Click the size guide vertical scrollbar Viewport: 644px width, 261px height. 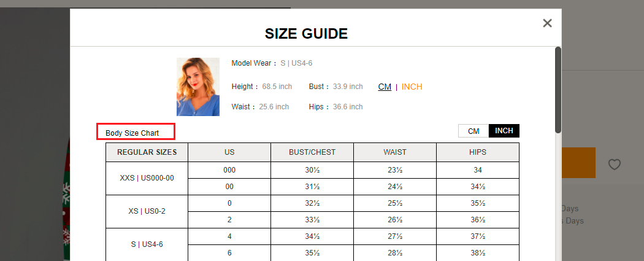(x=558, y=89)
